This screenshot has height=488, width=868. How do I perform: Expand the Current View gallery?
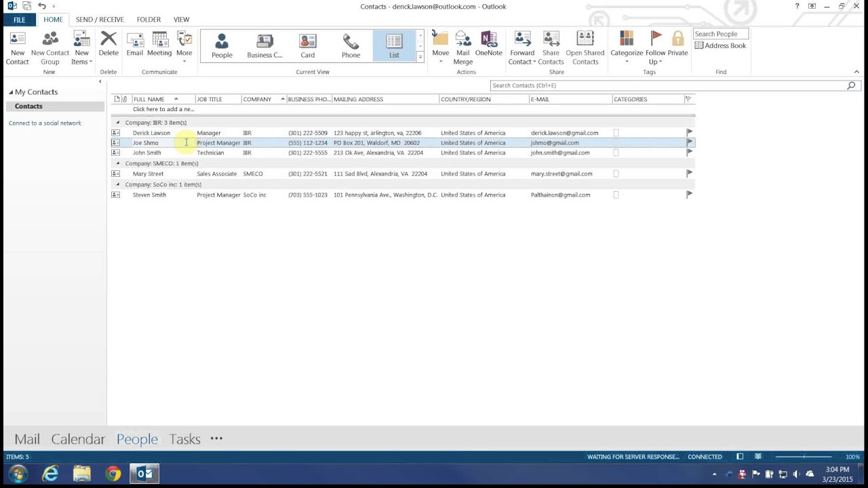[x=420, y=58]
